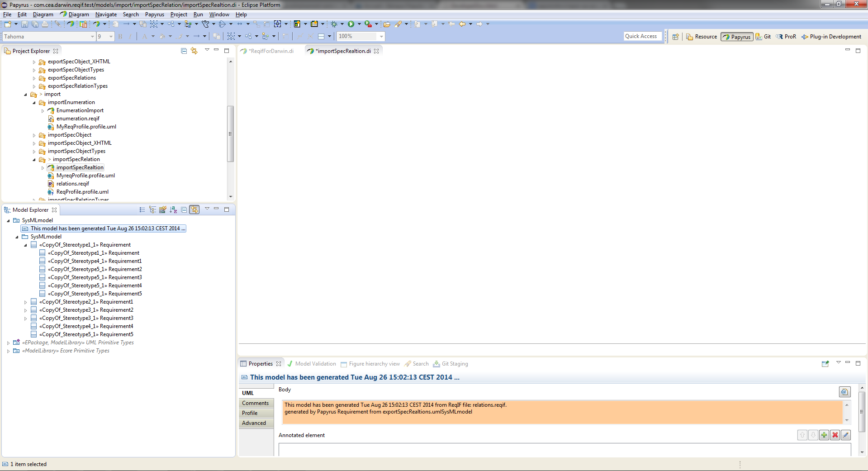Click the Body editor icon at right
The height and width of the screenshot is (471, 868).
(844, 392)
